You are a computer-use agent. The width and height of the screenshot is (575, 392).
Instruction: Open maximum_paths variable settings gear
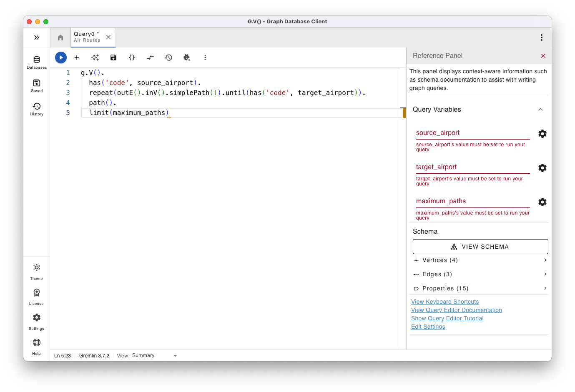pos(542,202)
